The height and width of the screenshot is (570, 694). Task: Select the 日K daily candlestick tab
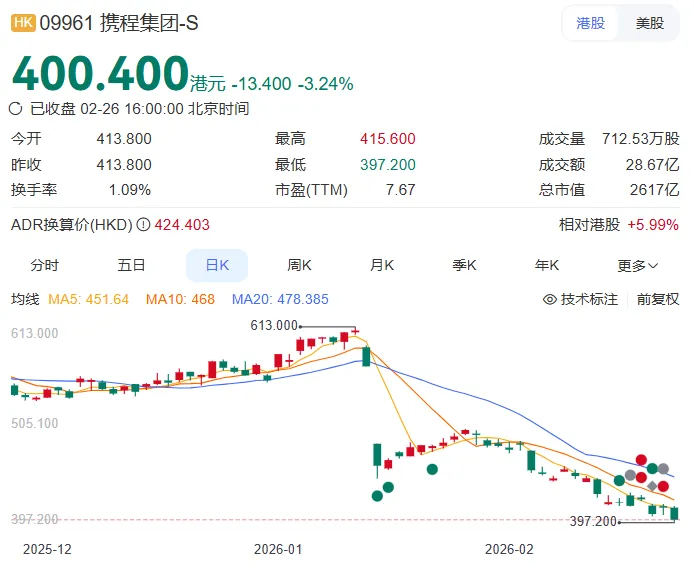pos(217,266)
